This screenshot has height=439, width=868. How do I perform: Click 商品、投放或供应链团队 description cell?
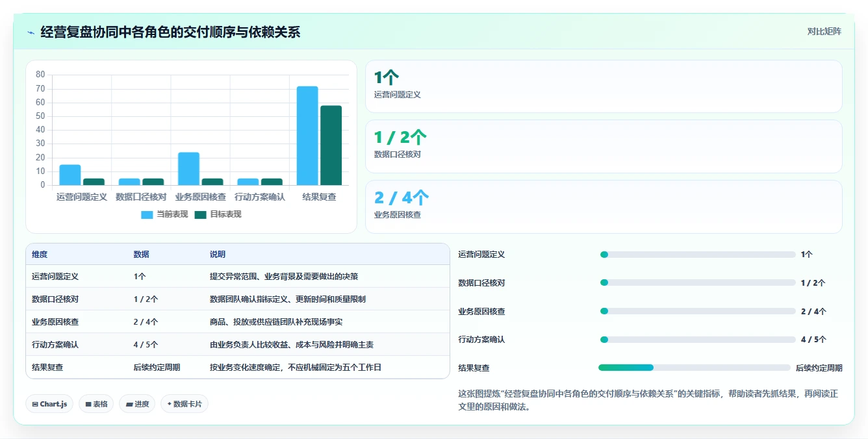(276, 321)
